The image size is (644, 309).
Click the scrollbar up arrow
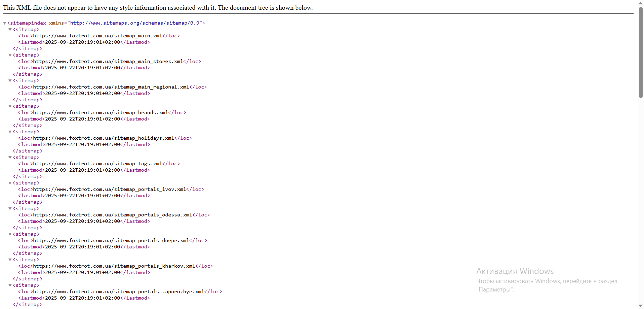[641, 3]
